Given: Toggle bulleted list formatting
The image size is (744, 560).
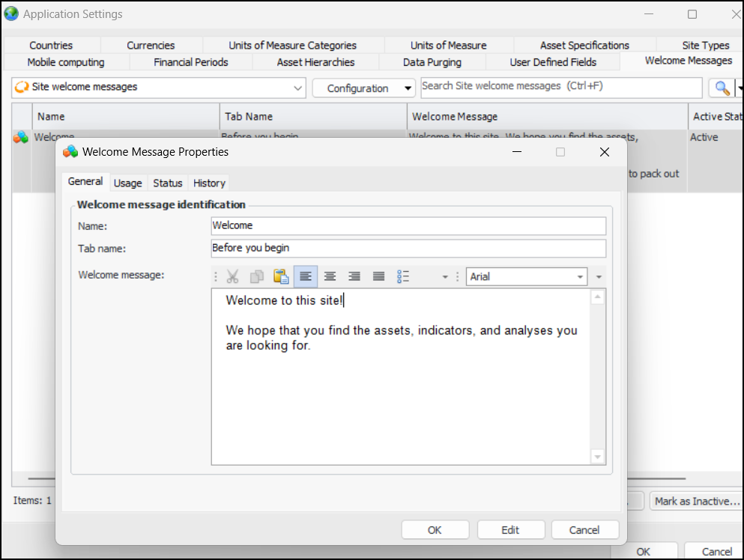Looking at the screenshot, I should 403,277.
